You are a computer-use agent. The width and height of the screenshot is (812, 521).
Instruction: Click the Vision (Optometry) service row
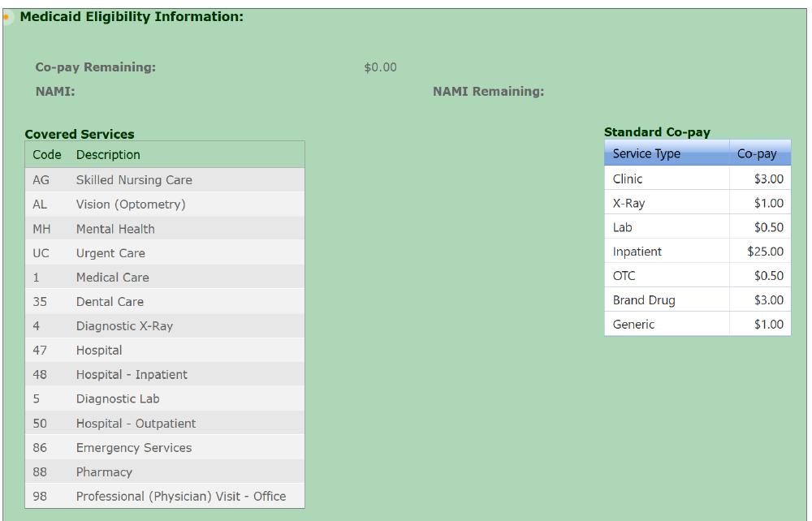[x=165, y=205]
